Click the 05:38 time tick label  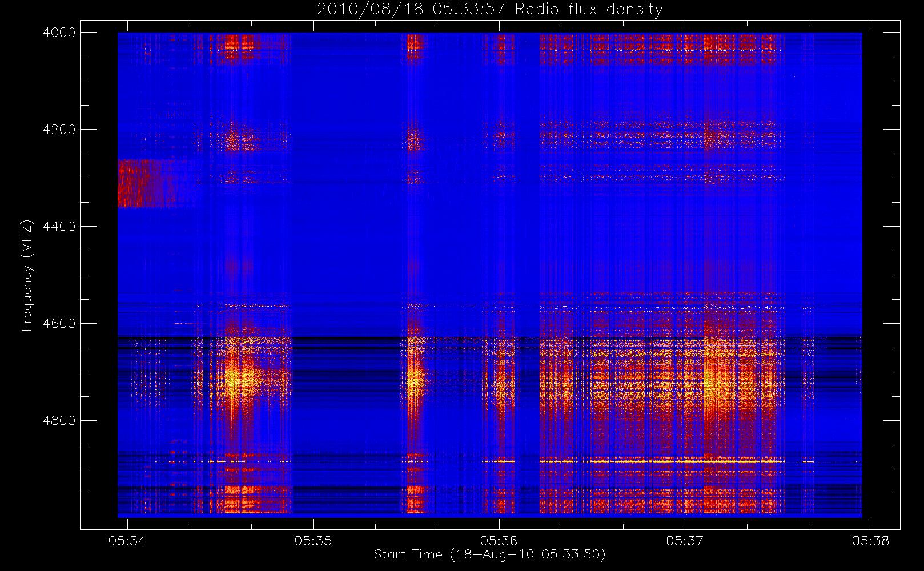click(x=870, y=541)
